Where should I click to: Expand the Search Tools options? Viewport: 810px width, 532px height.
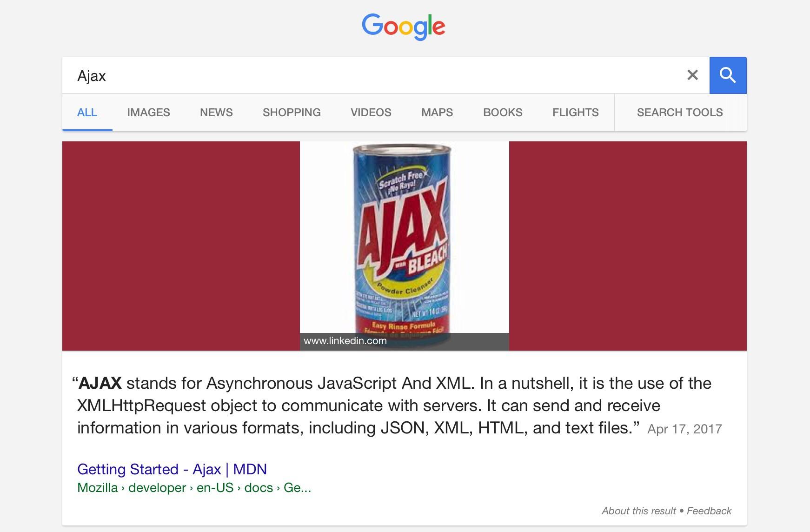click(x=680, y=113)
